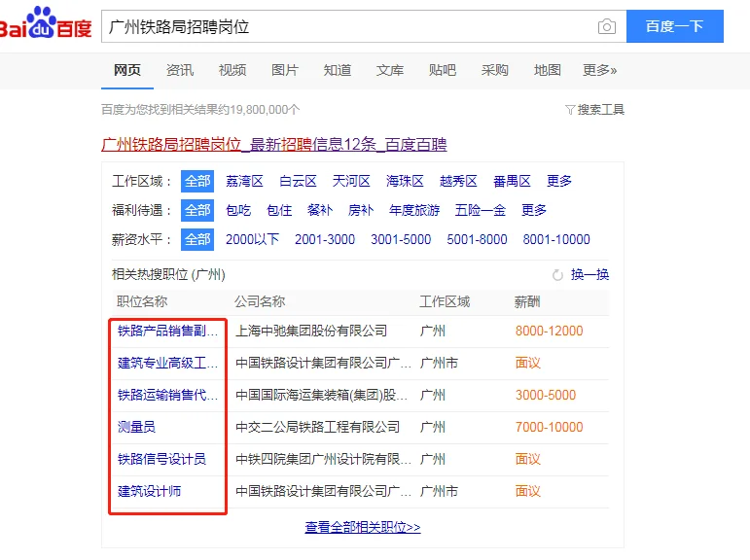
Task: Open 查看全部相关职位>> link
Action: point(363,528)
